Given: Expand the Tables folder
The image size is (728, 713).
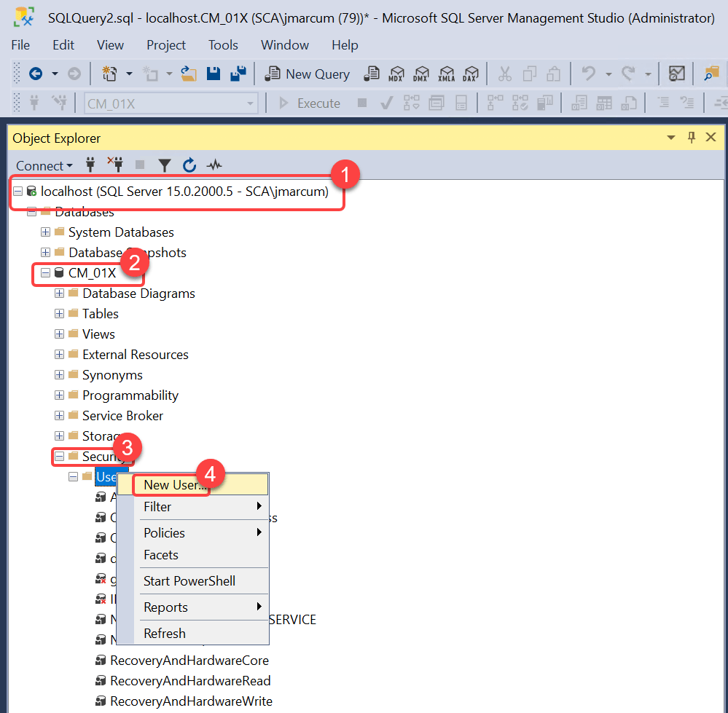Looking at the screenshot, I should (x=60, y=314).
